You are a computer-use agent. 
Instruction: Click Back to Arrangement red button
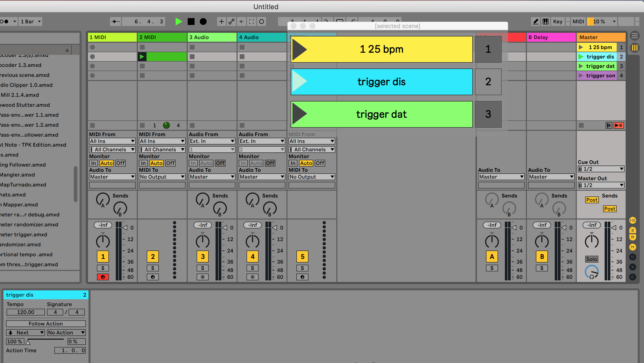[619, 125]
